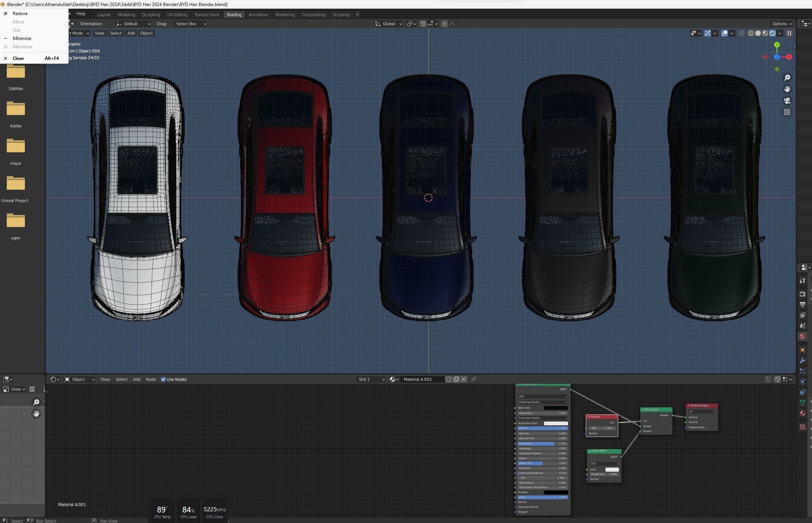
Task: Toggle proportional editing in viewport header
Action: [444, 24]
